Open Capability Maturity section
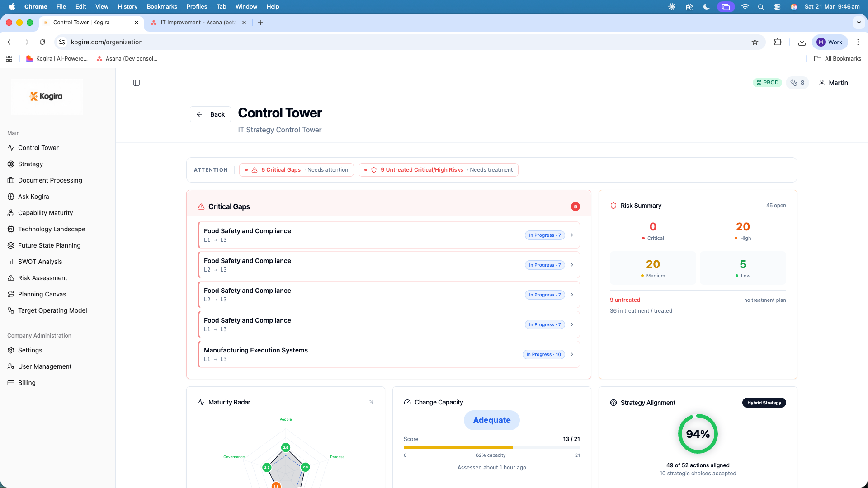The height and width of the screenshot is (488, 868). point(45,212)
